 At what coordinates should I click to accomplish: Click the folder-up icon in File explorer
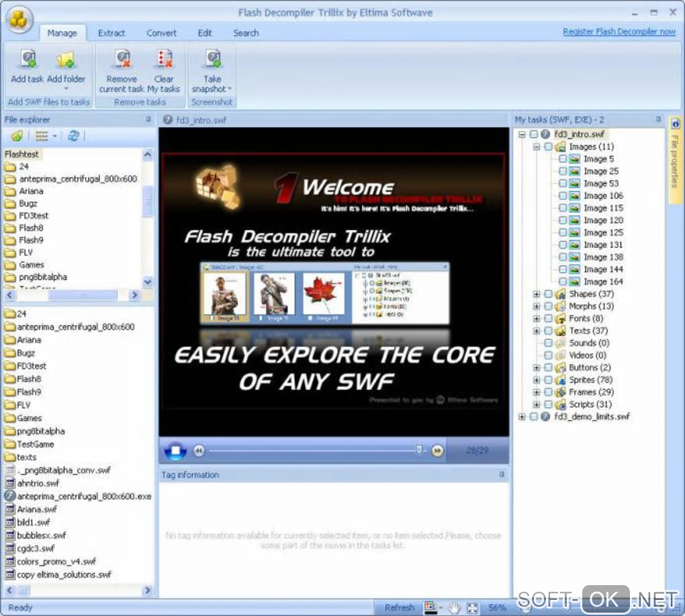(x=17, y=136)
